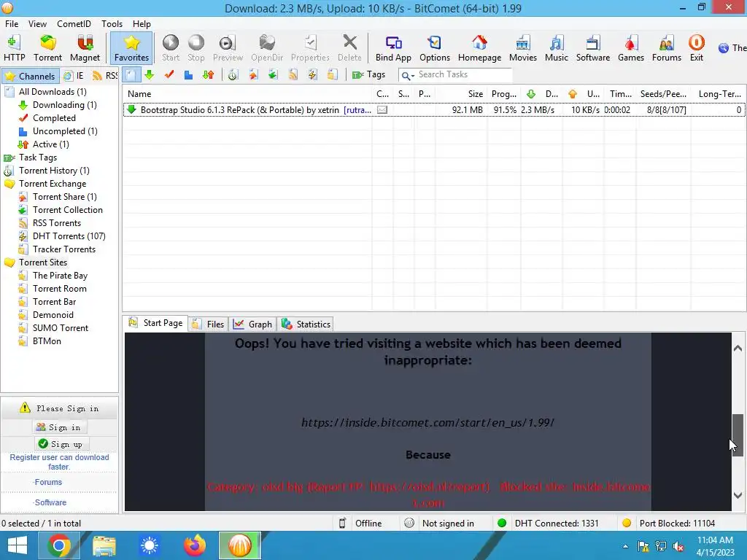This screenshot has height=560, width=747.
Task: Open the Forums toolbar button
Action: point(667,48)
